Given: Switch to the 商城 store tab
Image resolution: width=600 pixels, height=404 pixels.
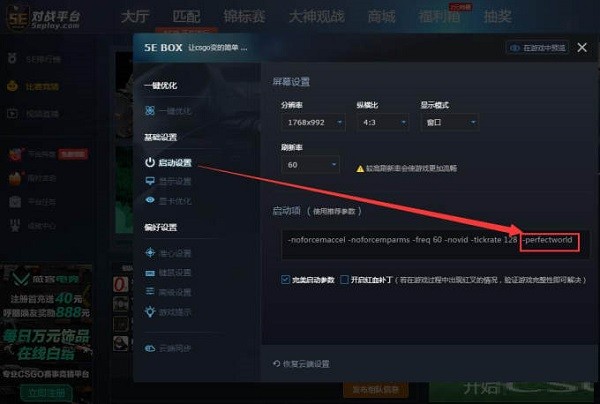Looking at the screenshot, I should click(x=382, y=16).
